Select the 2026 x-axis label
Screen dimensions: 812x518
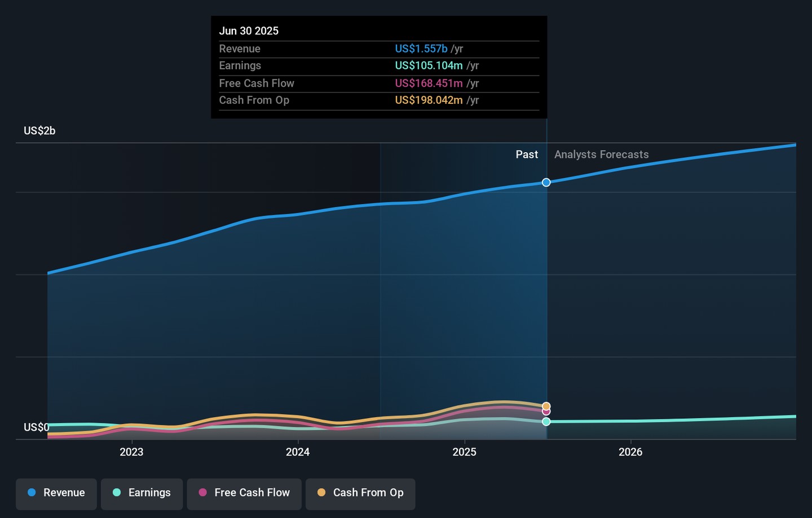630,452
